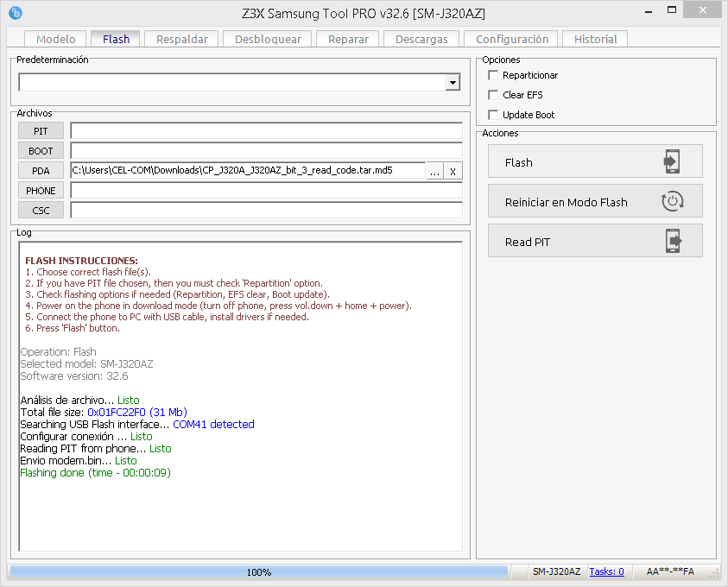Viewport: 728px width, 587px height.
Task: Open the Configuración tab
Action: tap(512, 39)
